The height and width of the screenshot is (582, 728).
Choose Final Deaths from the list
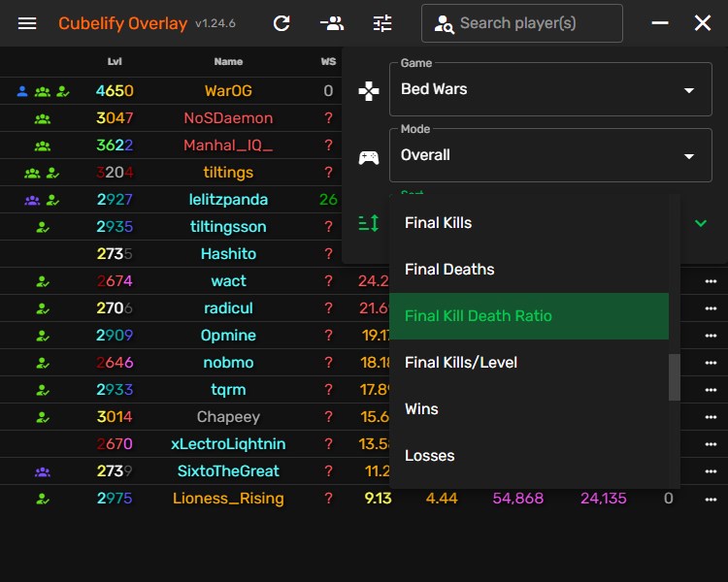coord(529,270)
